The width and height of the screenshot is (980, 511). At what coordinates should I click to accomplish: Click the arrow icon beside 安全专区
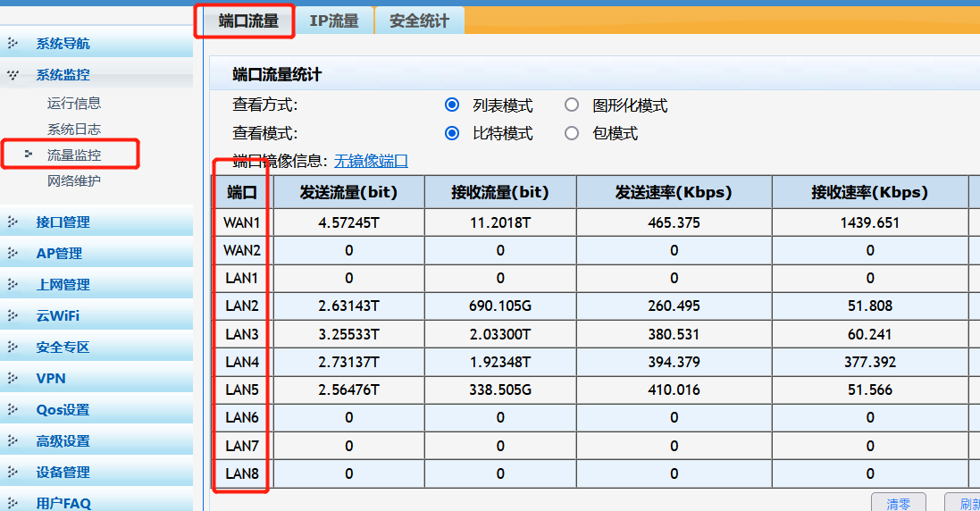13,347
